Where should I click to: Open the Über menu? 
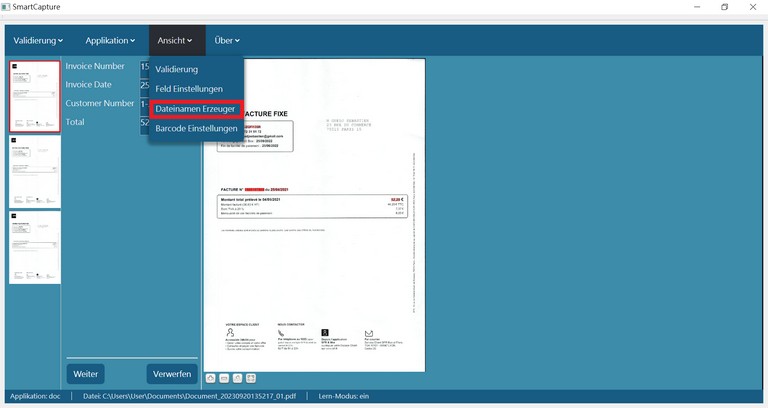(x=227, y=41)
